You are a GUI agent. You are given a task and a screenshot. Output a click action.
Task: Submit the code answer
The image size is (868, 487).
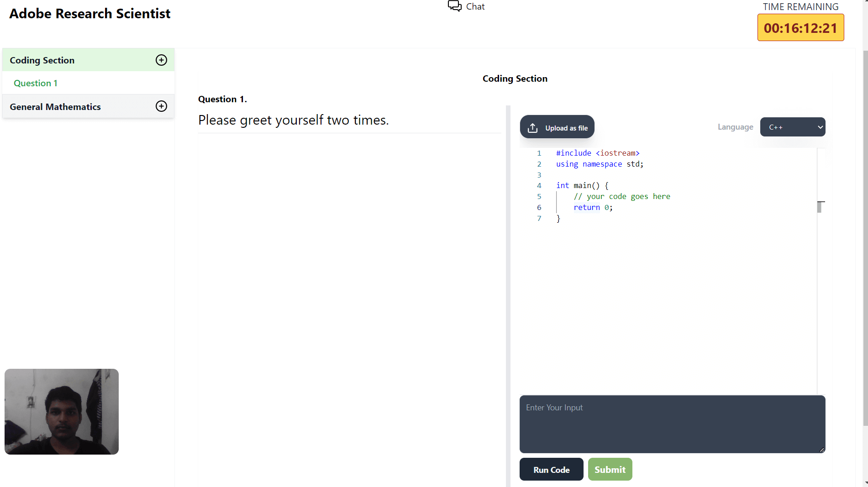[x=610, y=469]
